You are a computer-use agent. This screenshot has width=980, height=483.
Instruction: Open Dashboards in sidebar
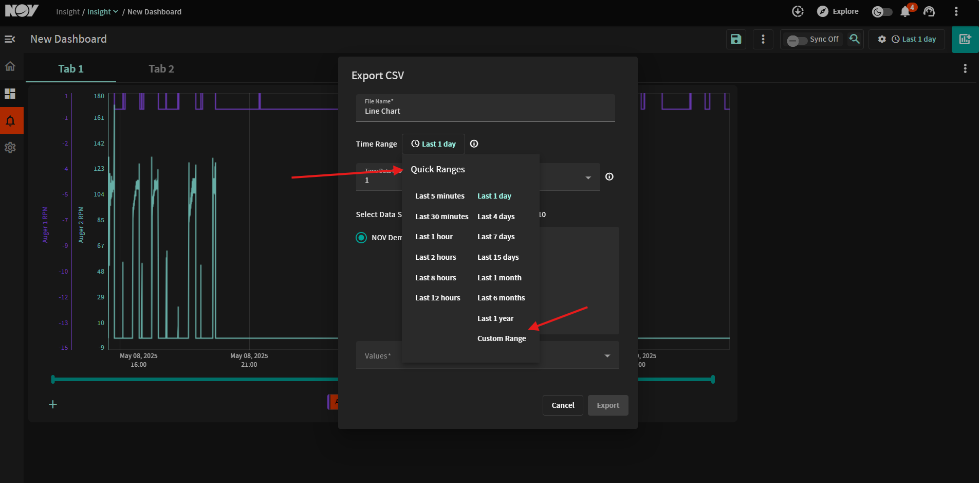pos(10,94)
